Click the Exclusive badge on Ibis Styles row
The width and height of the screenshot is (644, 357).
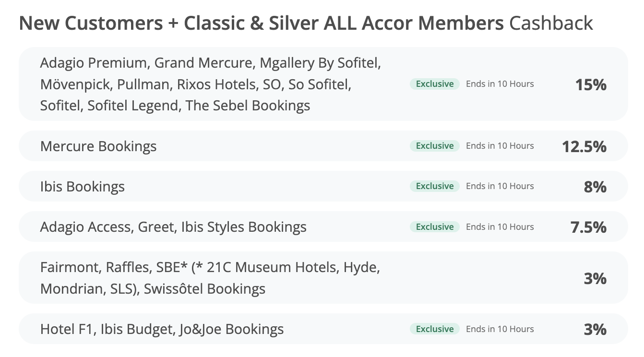click(434, 227)
